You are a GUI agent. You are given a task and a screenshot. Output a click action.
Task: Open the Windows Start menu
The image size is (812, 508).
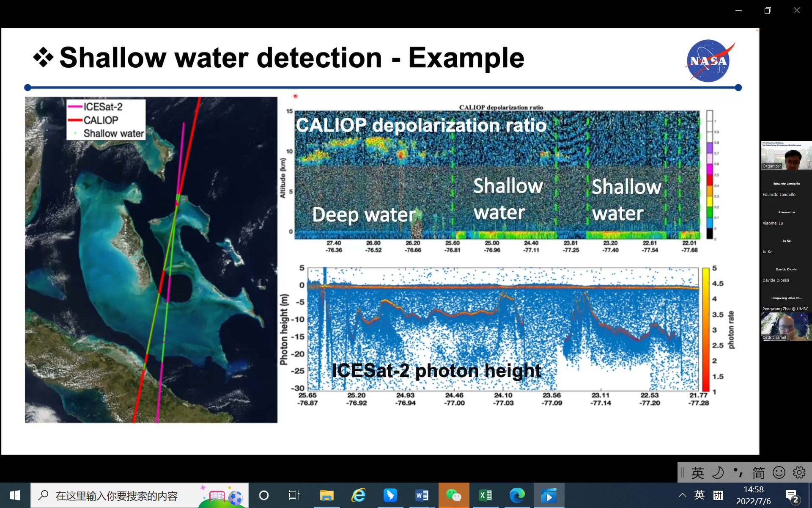(x=15, y=495)
